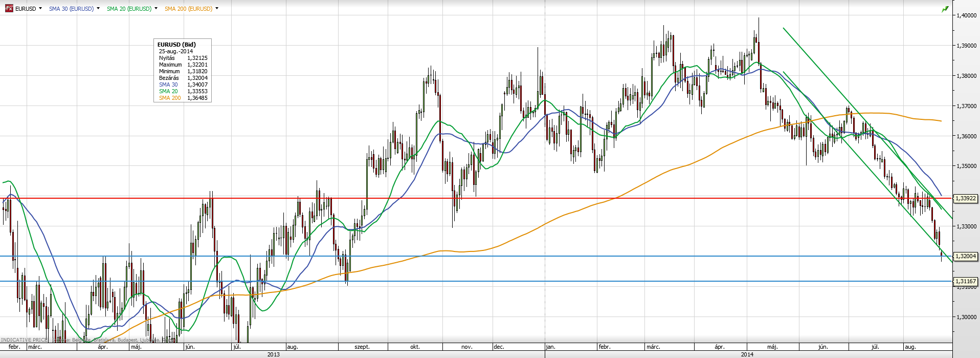
Task: Click the SMA 200 value 1,36485
Action: 197,98
